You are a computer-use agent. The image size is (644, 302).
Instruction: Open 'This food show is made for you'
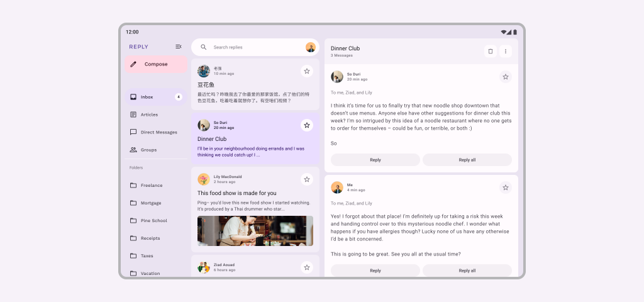255,209
